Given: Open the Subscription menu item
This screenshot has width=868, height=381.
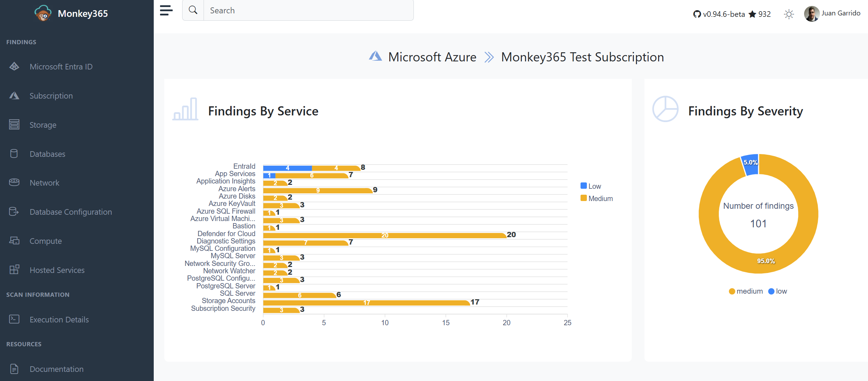Looking at the screenshot, I should 51,96.
